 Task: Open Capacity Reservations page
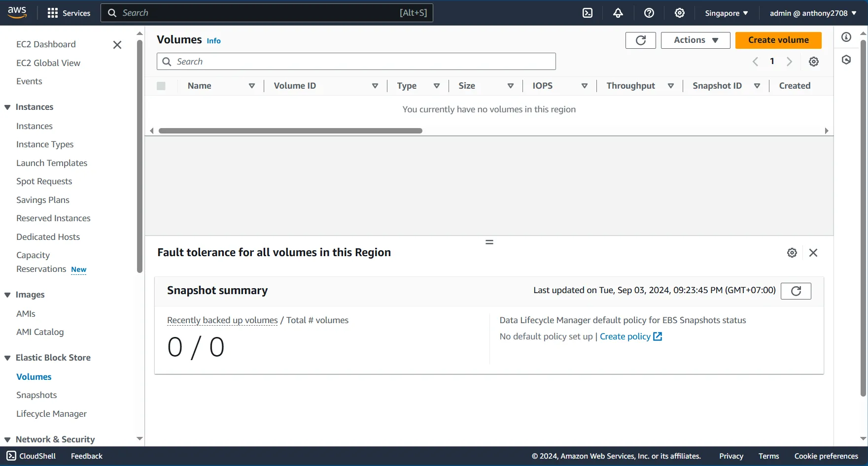[41, 262]
